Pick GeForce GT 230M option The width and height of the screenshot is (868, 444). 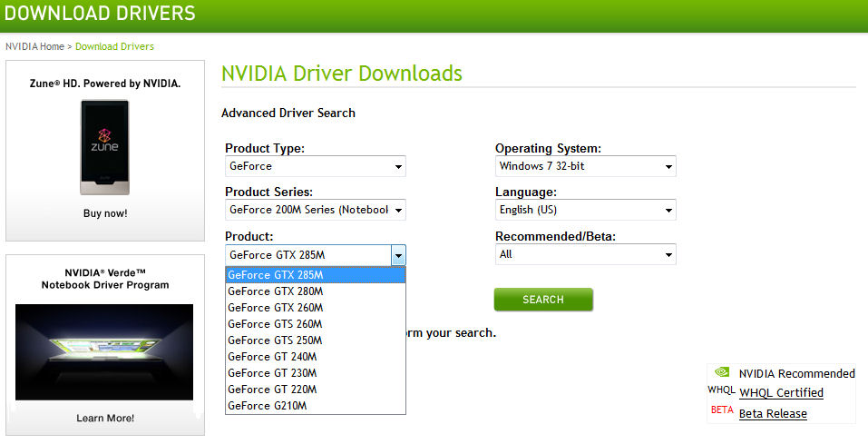(x=316, y=373)
